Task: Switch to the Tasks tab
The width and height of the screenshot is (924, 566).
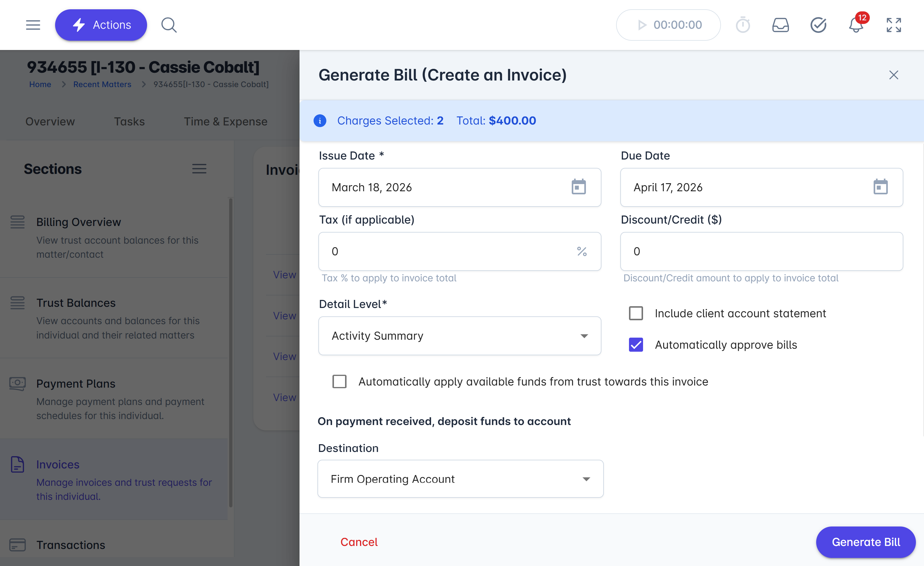Action: (129, 122)
